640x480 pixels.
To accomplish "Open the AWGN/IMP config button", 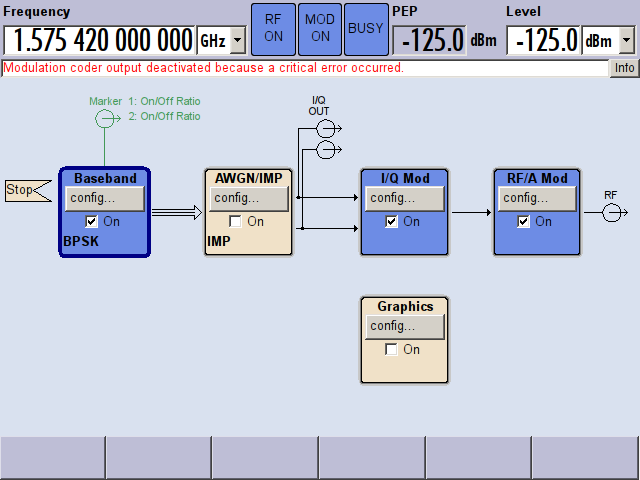I will 249,198.
